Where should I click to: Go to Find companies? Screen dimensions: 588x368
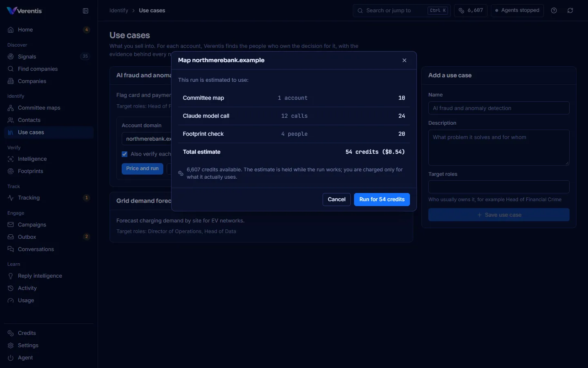click(x=49, y=69)
